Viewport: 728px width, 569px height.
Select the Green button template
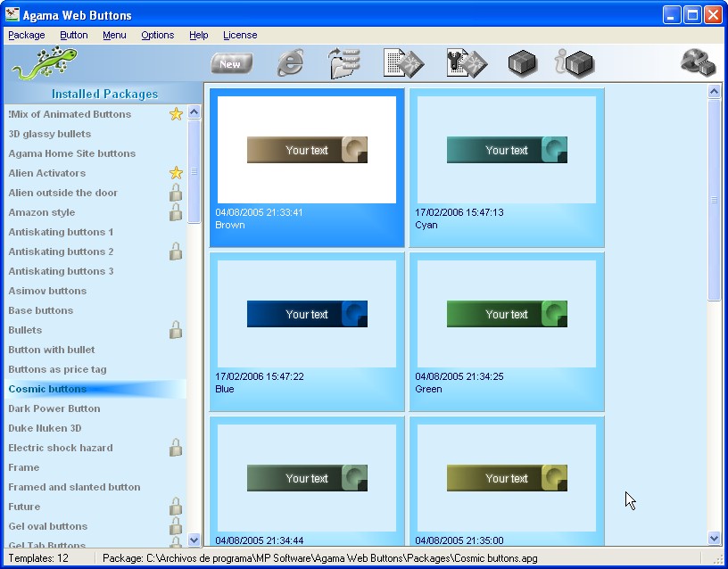[507, 332]
